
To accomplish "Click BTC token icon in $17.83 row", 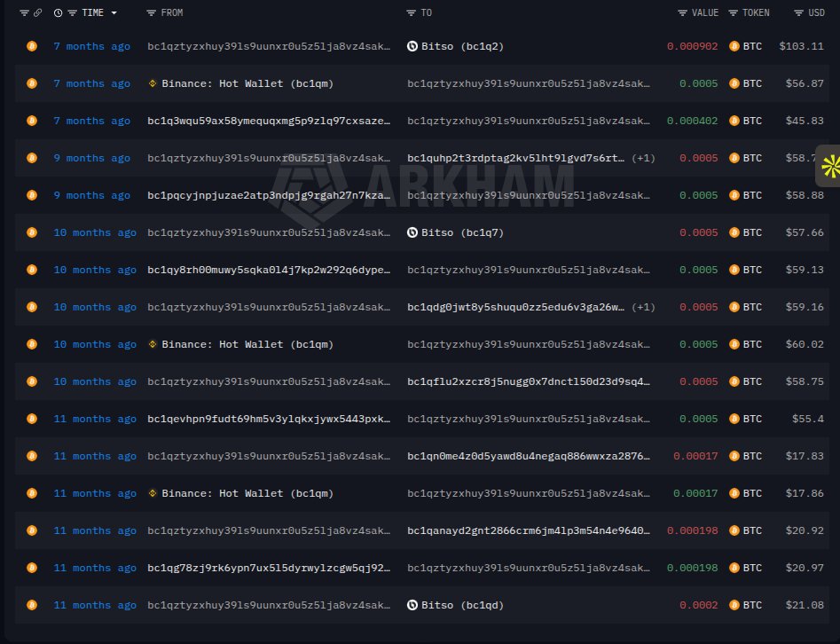I will (734, 456).
